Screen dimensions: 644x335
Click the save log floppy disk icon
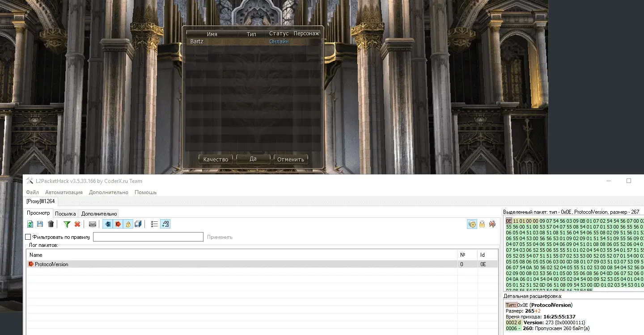pyautogui.click(x=40, y=224)
